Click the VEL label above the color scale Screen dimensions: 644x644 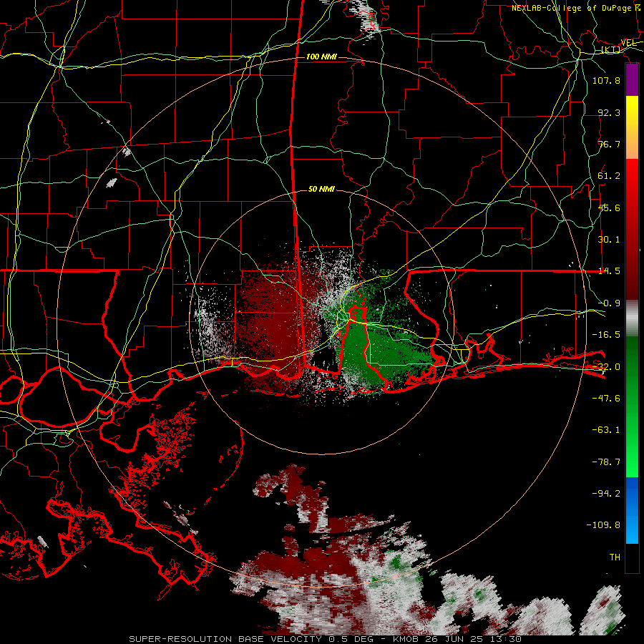(628, 43)
